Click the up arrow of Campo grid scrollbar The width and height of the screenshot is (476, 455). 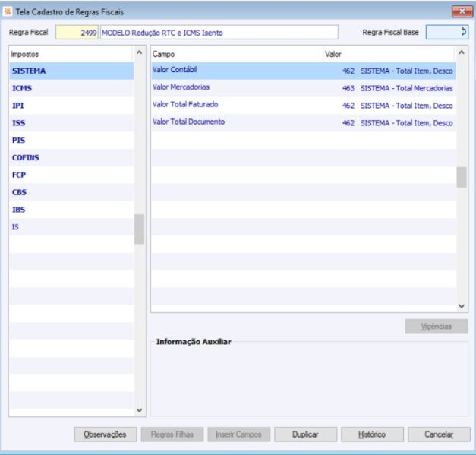(x=462, y=52)
